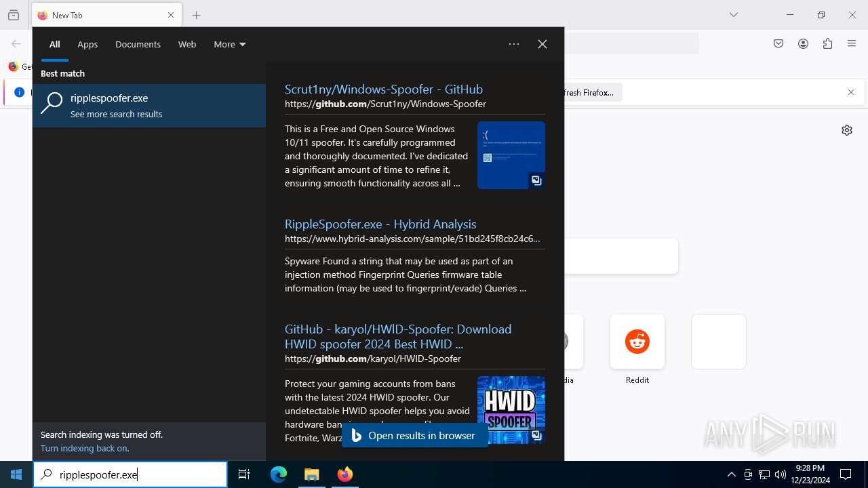The image size is (868, 488).
Task: Dismiss the refresh Firefox notification bar
Action: point(851,92)
